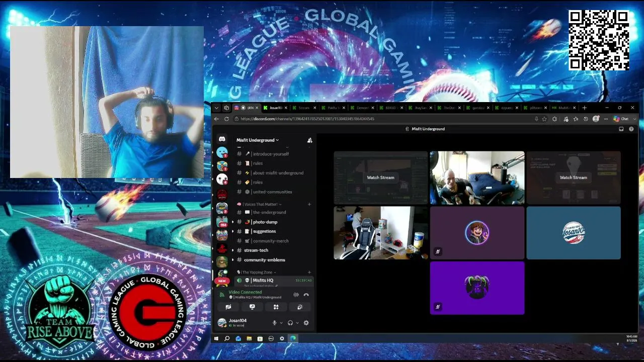Screen dimensions: 644x362
Task: Open the browser extensions icon
Action: click(554, 119)
